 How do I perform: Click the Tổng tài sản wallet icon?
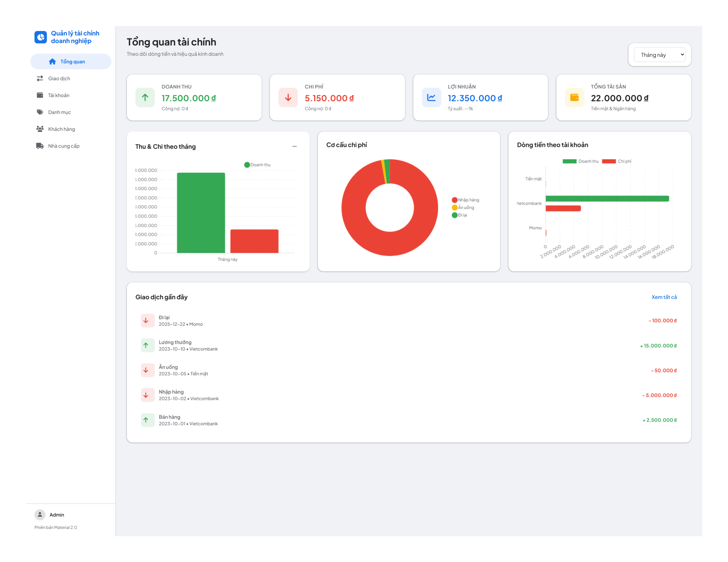tap(574, 97)
